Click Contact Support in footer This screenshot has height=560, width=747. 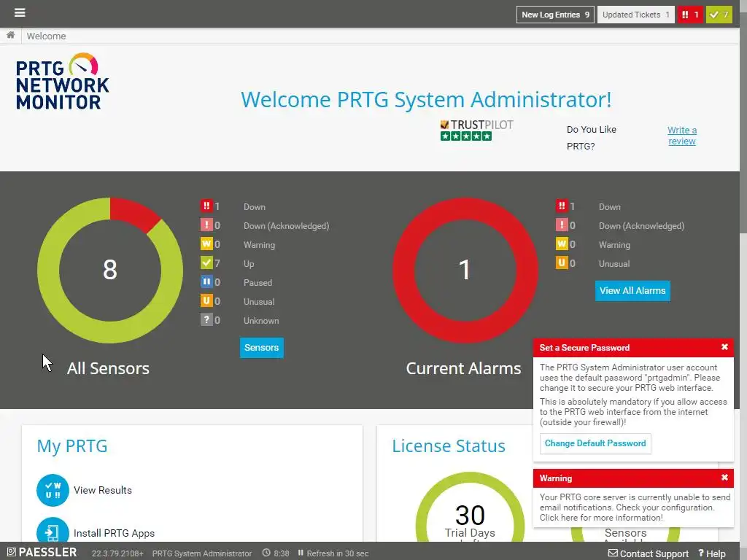[649, 553]
